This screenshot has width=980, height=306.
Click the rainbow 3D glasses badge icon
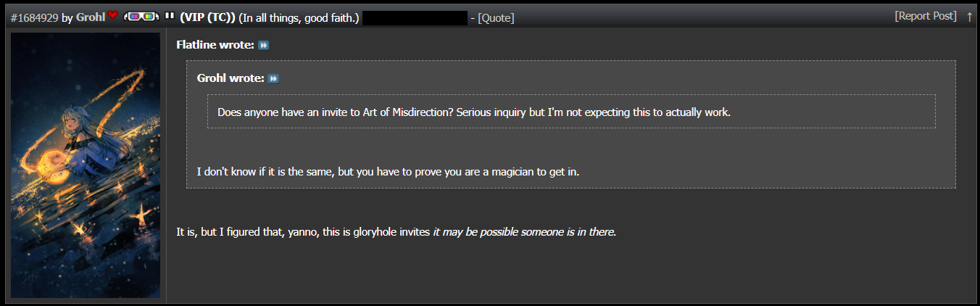click(x=141, y=15)
